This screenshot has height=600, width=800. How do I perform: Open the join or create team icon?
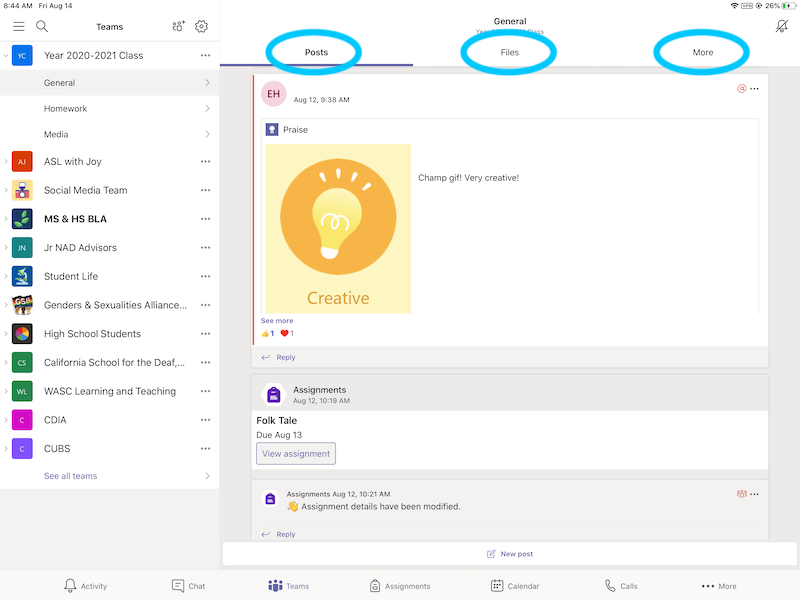pyautogui.click(x=178, y=26)
